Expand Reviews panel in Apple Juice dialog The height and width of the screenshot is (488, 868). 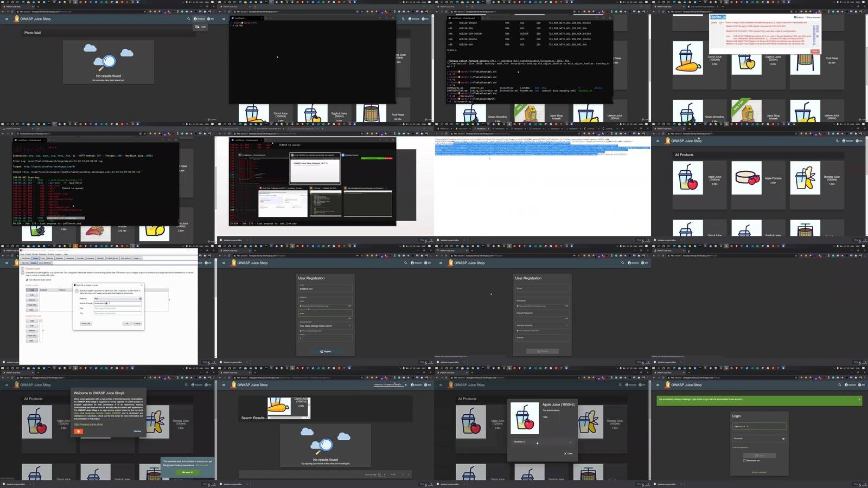tap(542, 442)
